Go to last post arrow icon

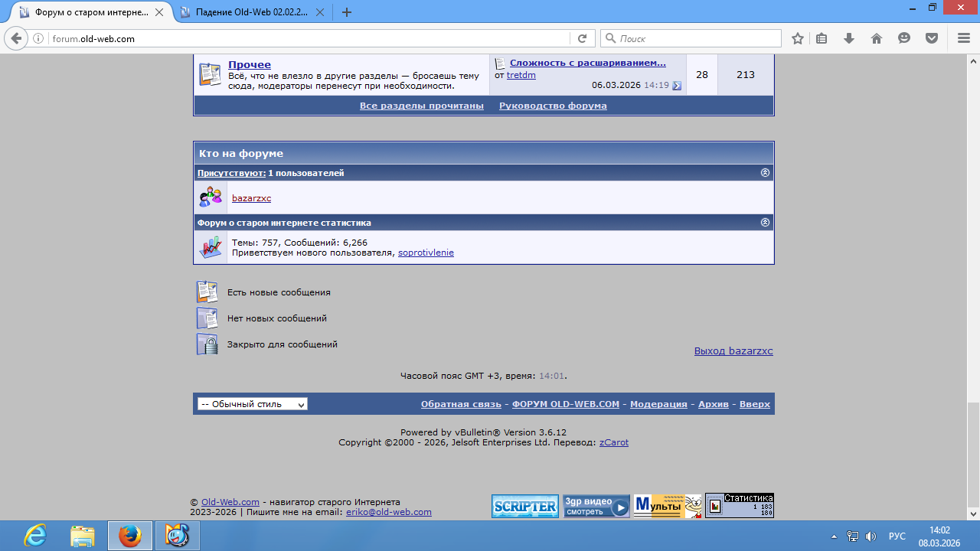click(677, 86)
